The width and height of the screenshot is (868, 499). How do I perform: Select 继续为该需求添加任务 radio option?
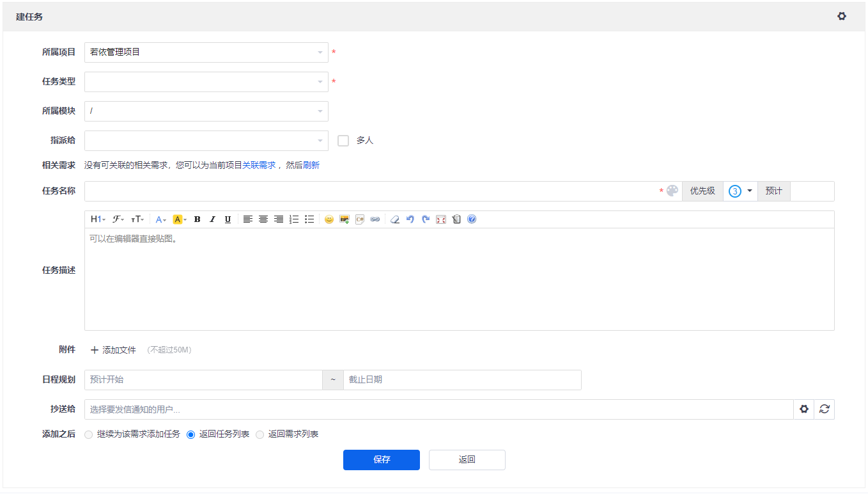(89, 434)
